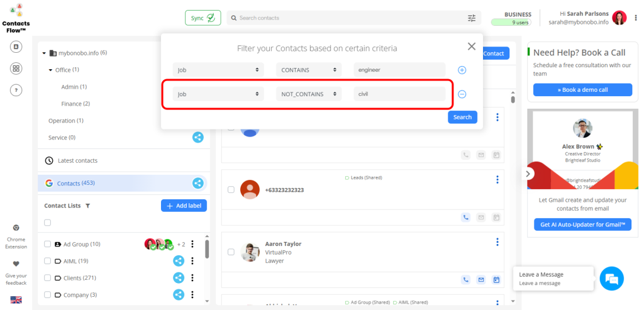644x310 pixels.
Task: Tick the Clients list checkbox
Action: (48, 278)
